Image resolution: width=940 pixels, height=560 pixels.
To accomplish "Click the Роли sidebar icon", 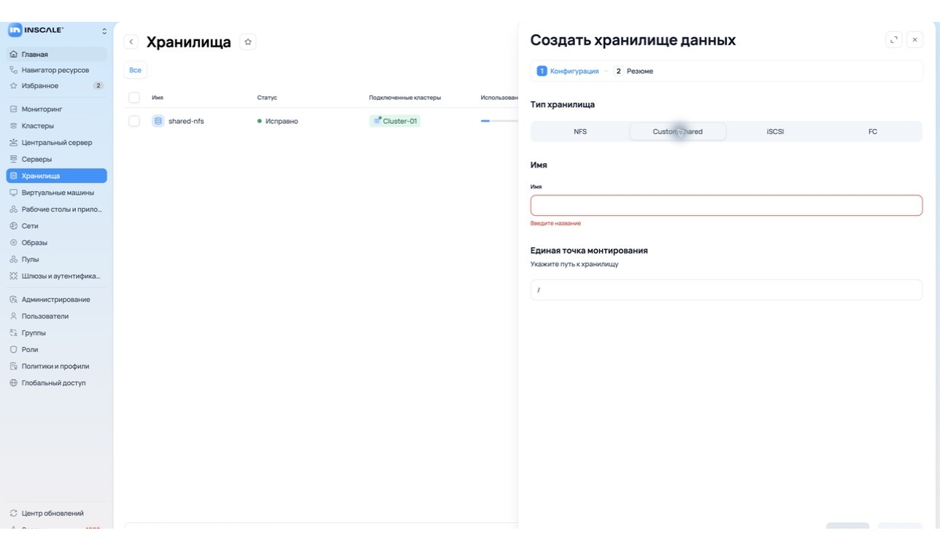I will (x=13, y=350).
